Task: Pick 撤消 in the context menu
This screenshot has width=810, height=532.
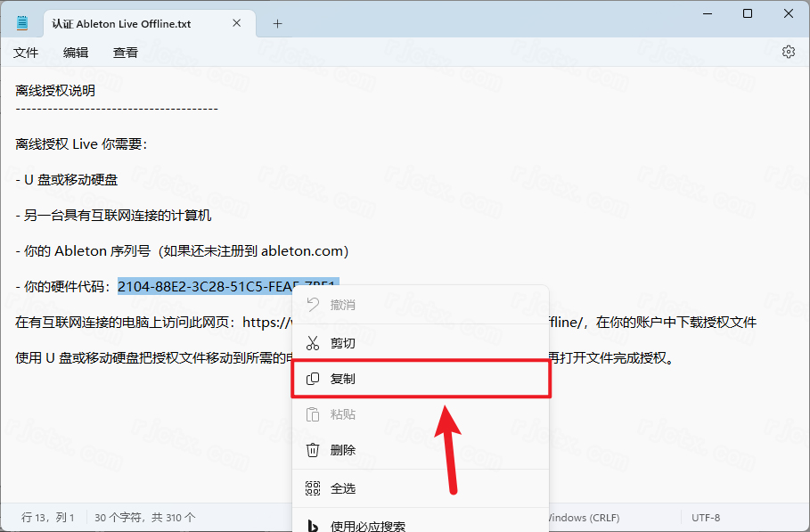Action: click(x=343, y=305)
